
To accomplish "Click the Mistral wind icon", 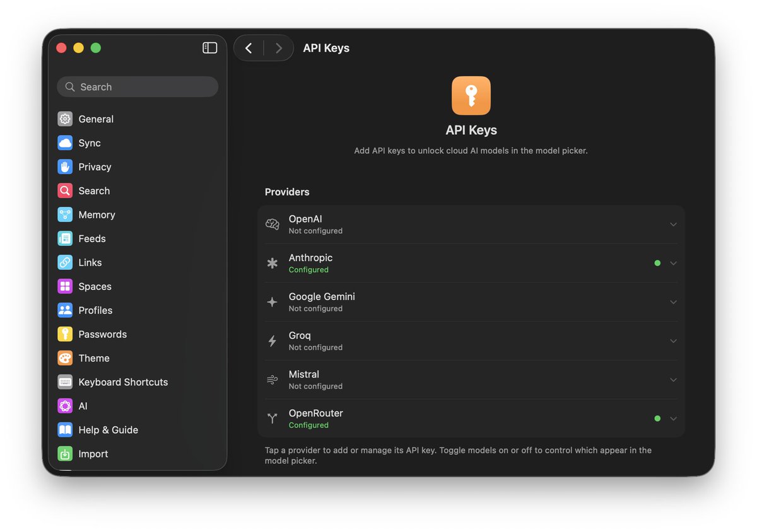I will tap(273, 380).
